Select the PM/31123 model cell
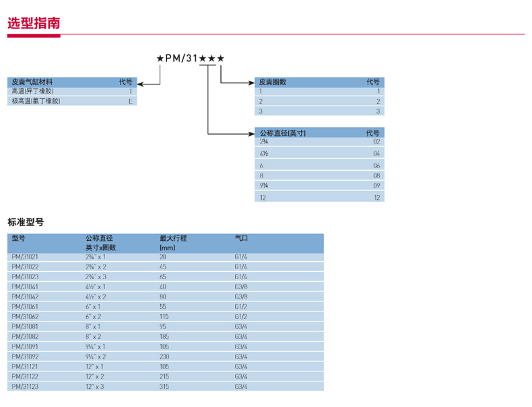The image size is (532, 407). coord(25,386)
